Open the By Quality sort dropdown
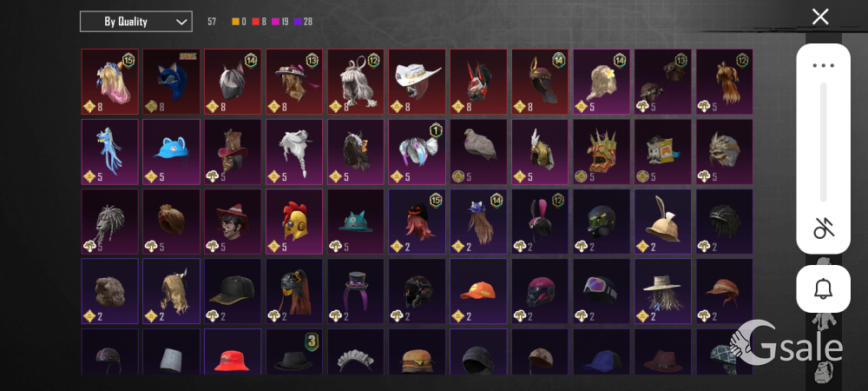Image resolution: width=868 pixels, height=391 pixels. coord(136,22)
